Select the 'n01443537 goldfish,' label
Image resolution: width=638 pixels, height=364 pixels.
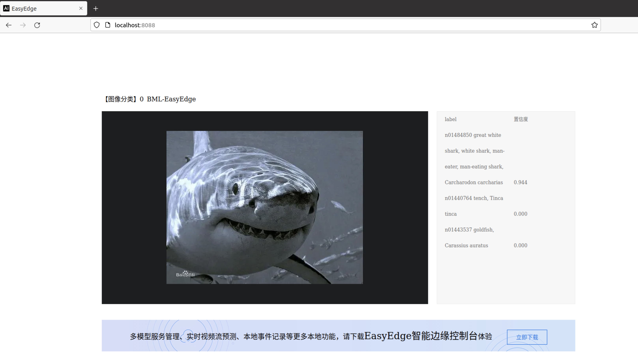click(469, 230)
